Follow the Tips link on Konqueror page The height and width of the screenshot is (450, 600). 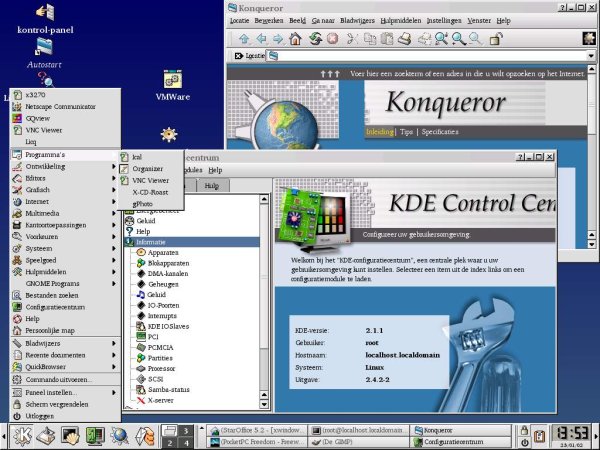(x=406, y=132)
